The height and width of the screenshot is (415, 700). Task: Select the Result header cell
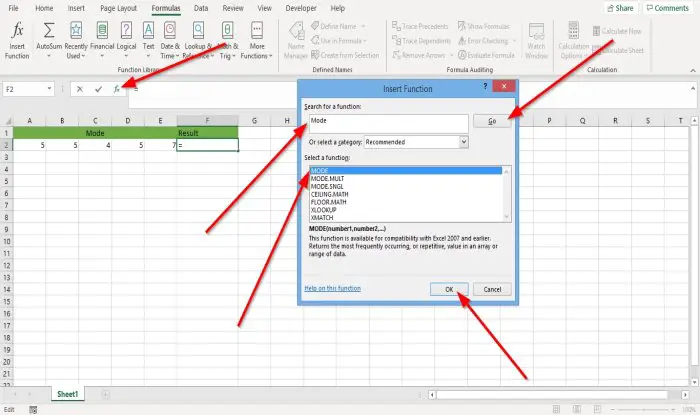pos(207,133)
